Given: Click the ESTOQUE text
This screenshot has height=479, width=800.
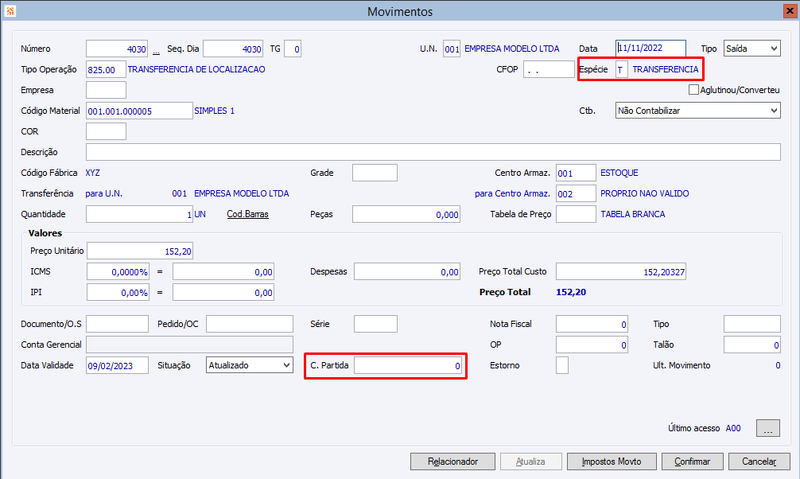Looking at the screenshot, I should (x=619, y=173).
